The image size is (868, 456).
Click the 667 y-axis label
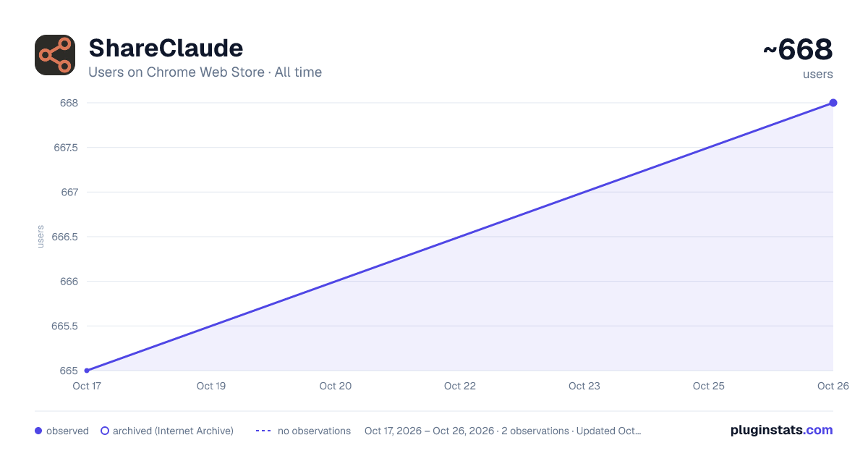69,192
